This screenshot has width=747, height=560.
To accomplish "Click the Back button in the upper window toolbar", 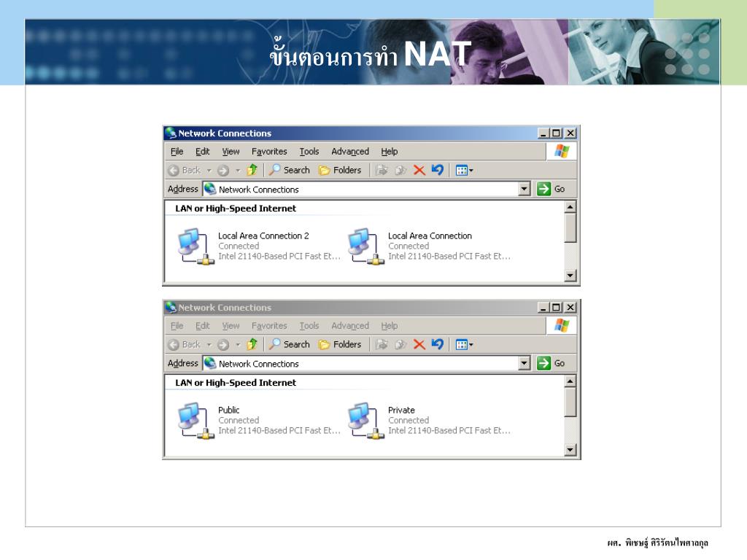I will tap(185, 171).
